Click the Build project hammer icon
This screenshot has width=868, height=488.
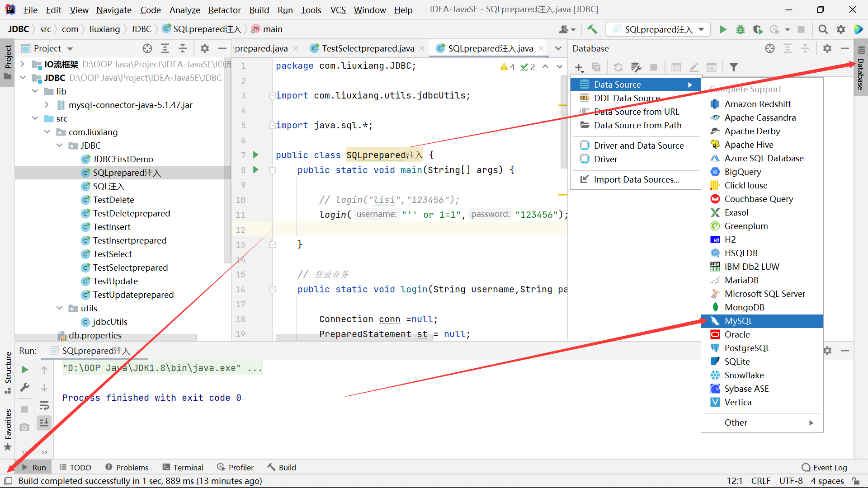coord(592,29)
